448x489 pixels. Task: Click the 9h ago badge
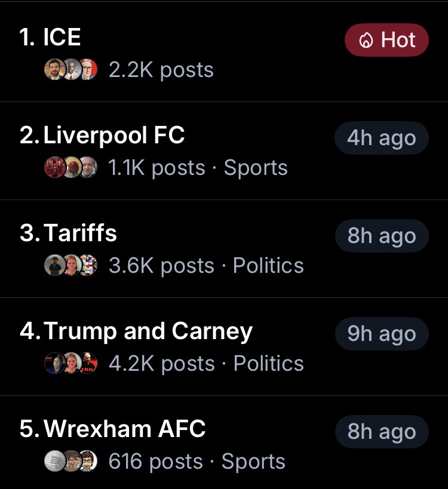(381, 334)
